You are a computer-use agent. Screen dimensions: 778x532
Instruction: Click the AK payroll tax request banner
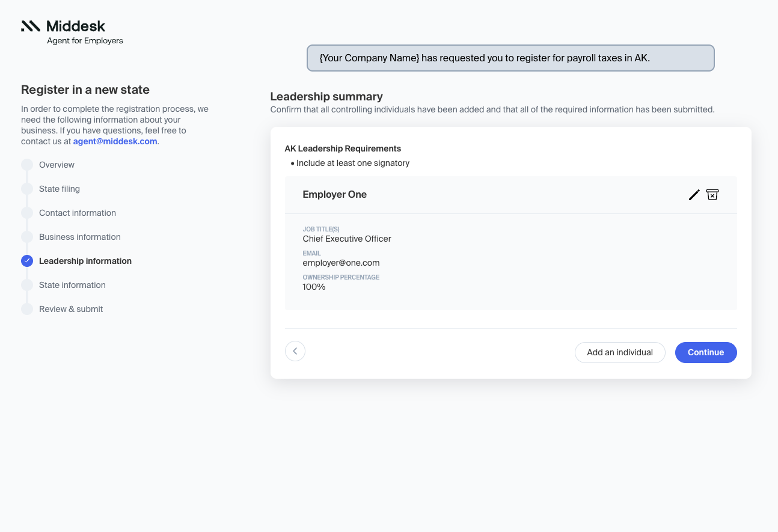click(x=510, y=58)
